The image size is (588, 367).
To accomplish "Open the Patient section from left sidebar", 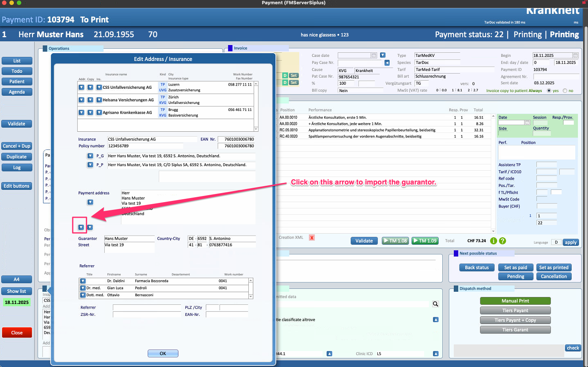I will coord(17,82).
